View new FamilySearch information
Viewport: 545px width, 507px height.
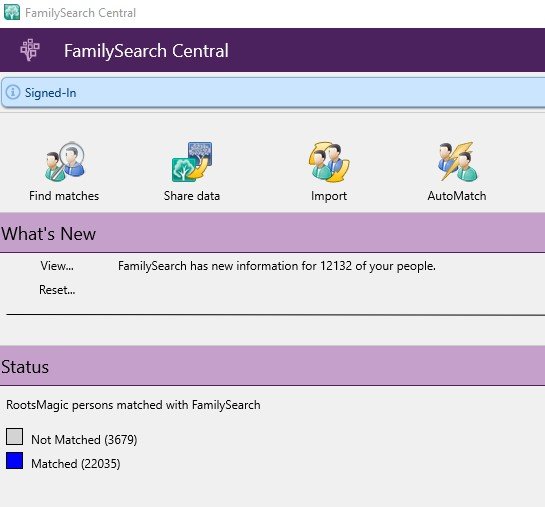coord(57,266)
